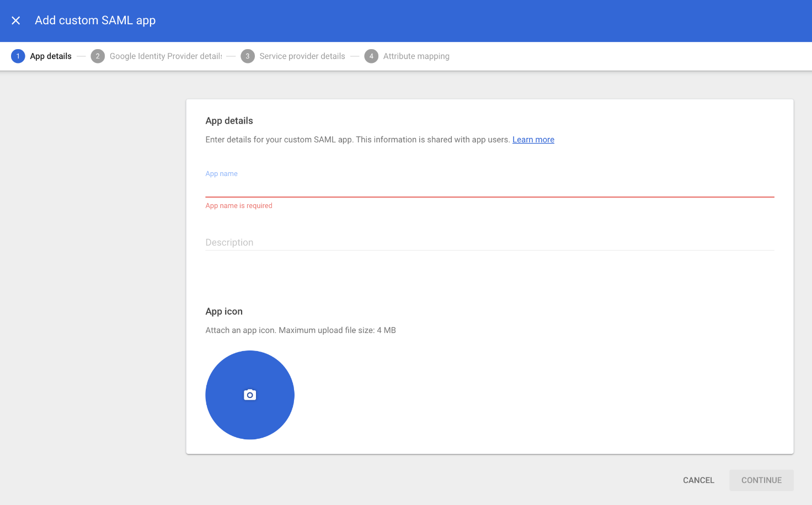Open the Learn more link
812x505 pixels.
click(533, 140)
